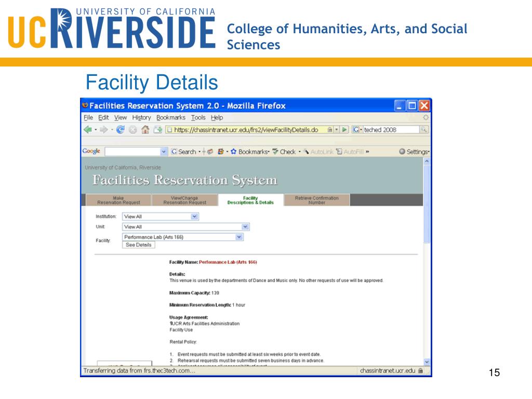Open the History menu
The height and width of the screenshot is (399, 532).
(141, 117)
